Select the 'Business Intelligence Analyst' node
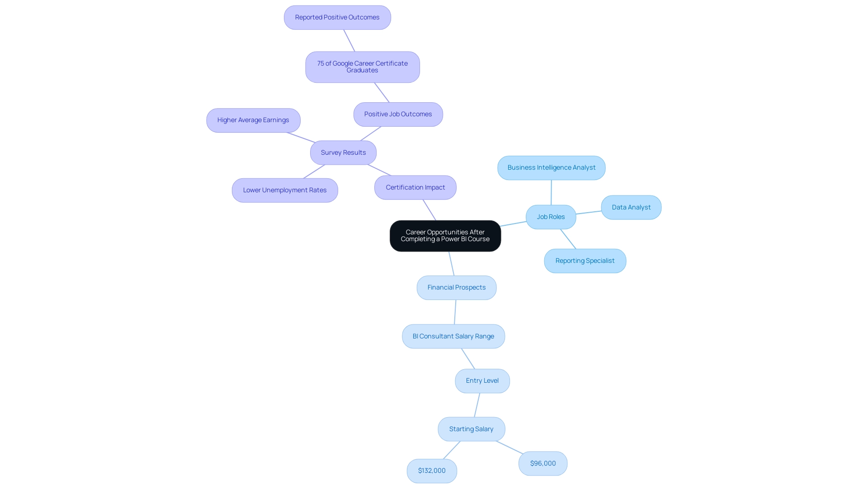This screenshot has height=490, width=868. click(x=551, y=167)
